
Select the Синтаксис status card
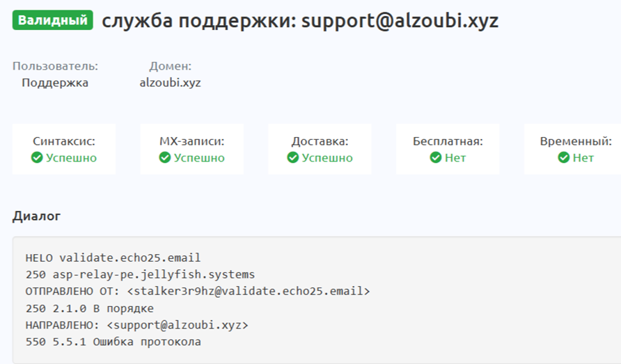pyautogui.click(x=64, y=149)
